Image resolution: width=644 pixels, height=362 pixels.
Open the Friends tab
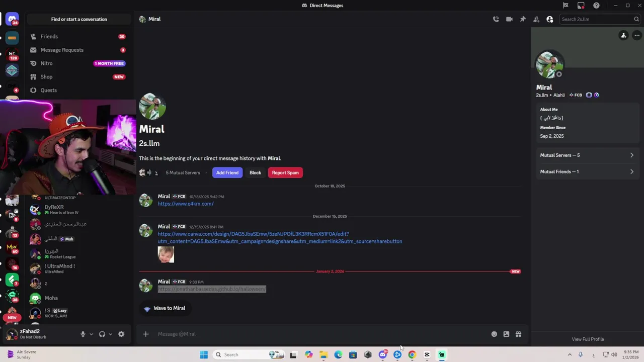pyautogui.click(x=77, y=36)
